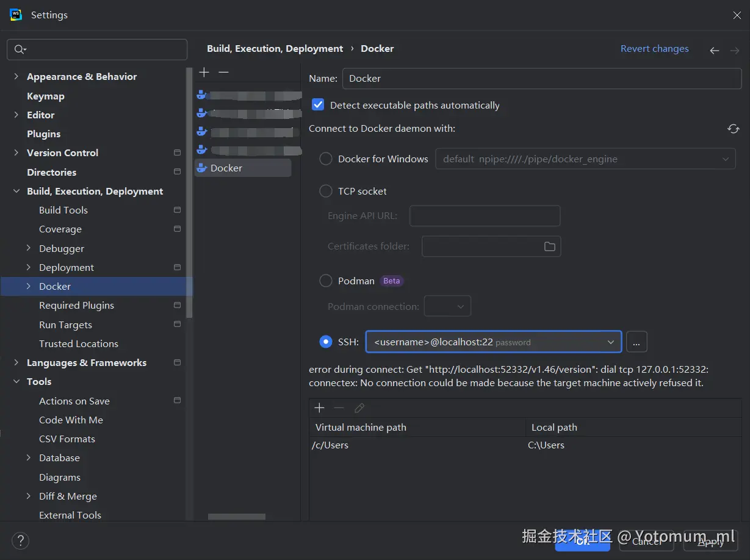Click project-level icon next to Actions on Save
Viewport: 750px width, 560px height.
[x=177, y=400]
